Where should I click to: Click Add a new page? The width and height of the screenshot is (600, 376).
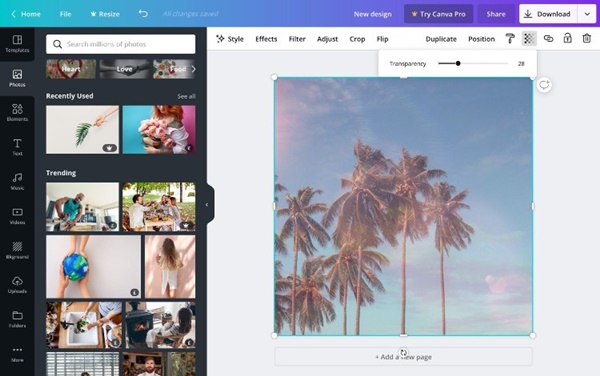tap(403, 357)
